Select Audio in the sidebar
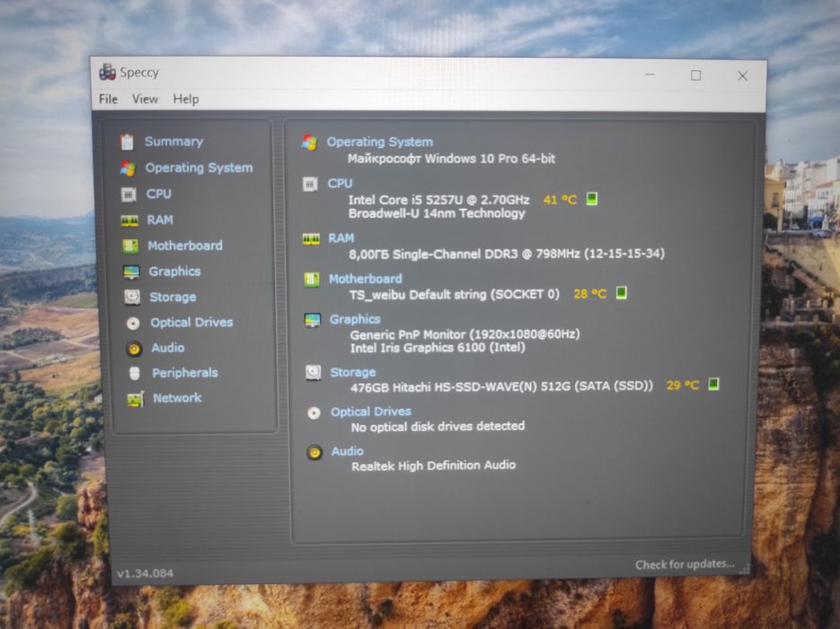Viewport: 840px width, 629px height. point(168,348)
